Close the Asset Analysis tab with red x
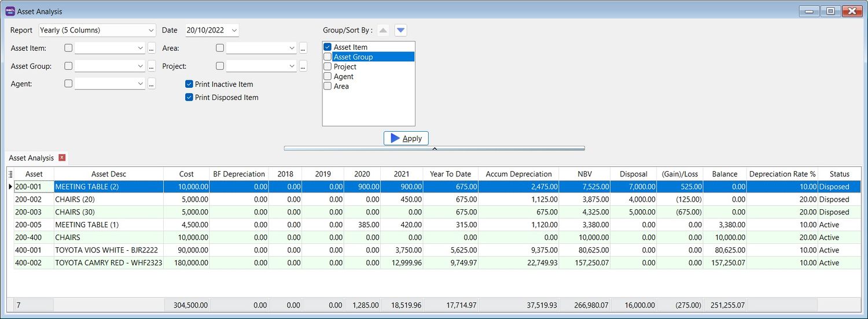868x319 pixels. click(62, 158)
